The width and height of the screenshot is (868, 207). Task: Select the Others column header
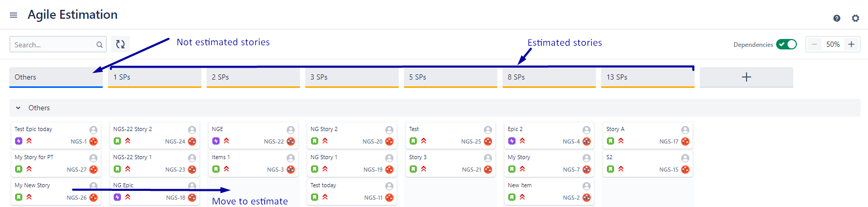[56, 77]
